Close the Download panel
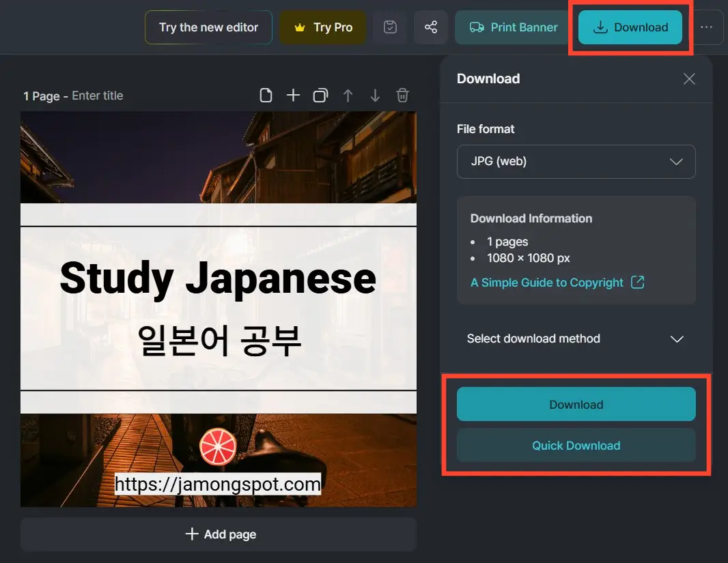Viewport: 728px width, 563px height. point(689,79)
